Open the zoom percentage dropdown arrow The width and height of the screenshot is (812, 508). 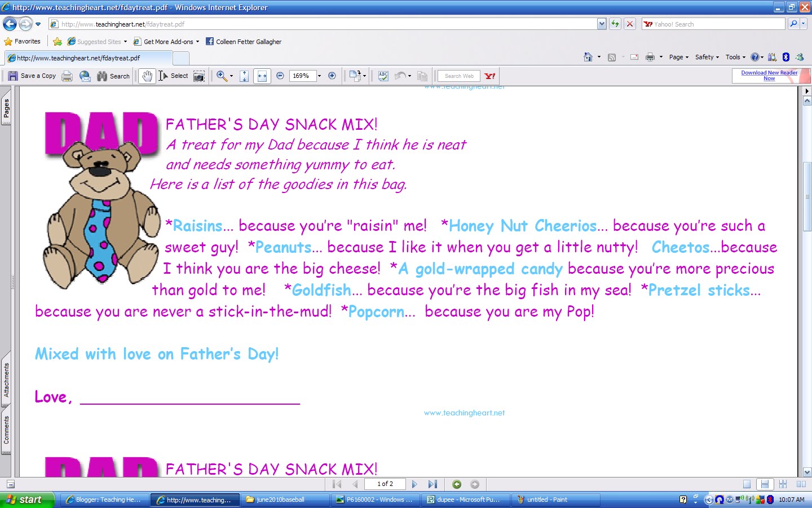(319, 76)
